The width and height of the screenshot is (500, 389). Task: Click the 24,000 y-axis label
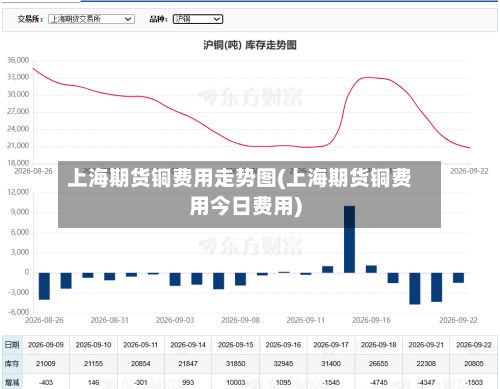coord(18,129)
